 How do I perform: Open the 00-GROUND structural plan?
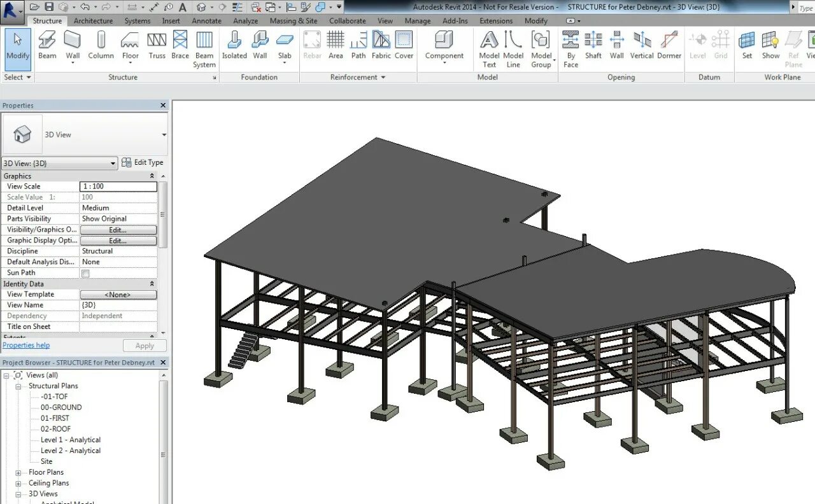pos(61,408)
